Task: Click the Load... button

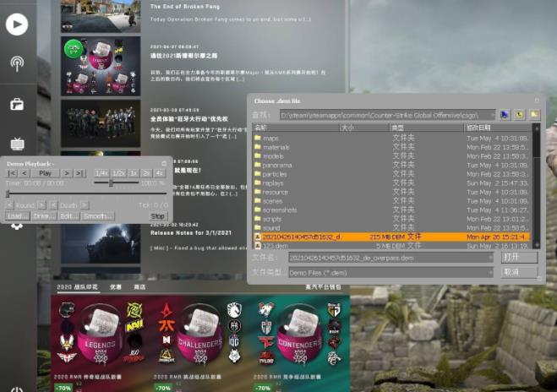Action: click(x=17, y=216)
